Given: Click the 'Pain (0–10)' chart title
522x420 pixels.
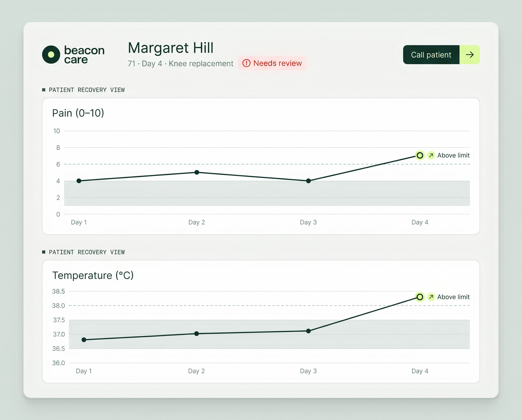Looking at the screenshot, I should (x=78, y=113).
